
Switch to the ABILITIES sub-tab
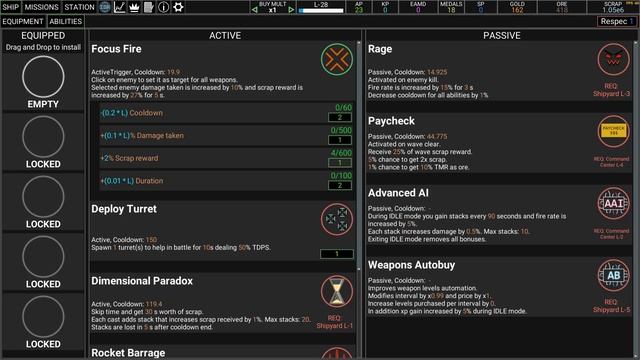[x=65, y=22]
